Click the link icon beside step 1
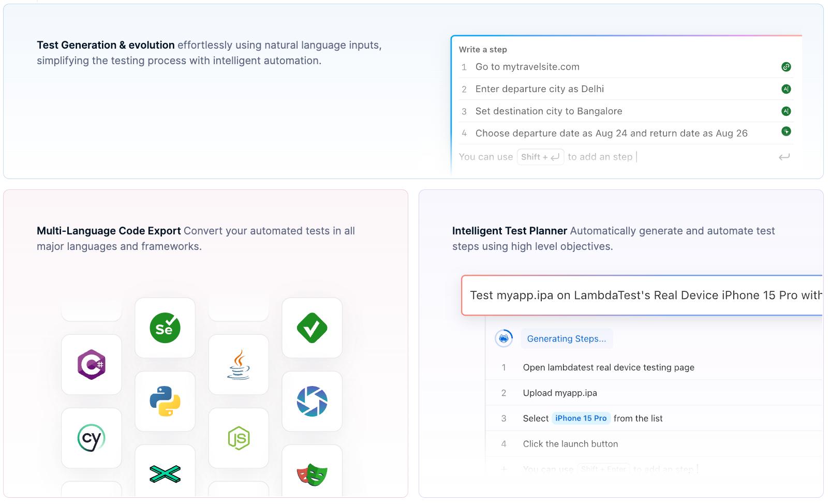 click(x=786, y=67)
